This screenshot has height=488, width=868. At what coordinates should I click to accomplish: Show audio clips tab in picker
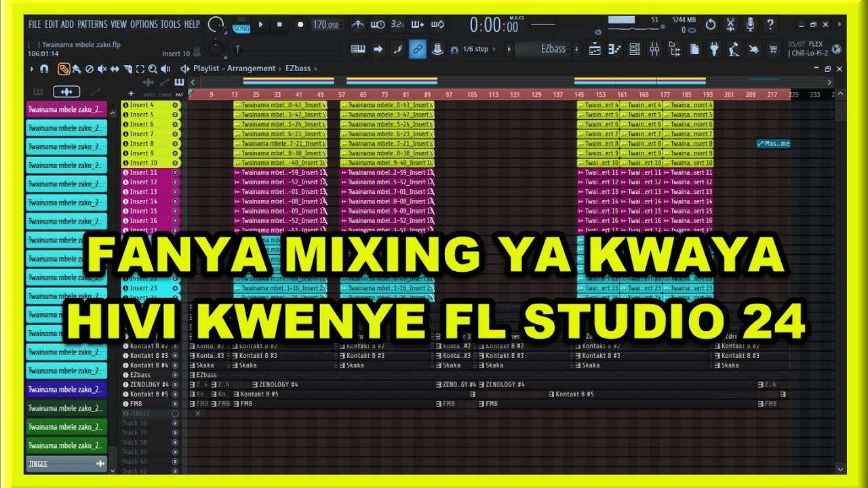coord(66,91)
